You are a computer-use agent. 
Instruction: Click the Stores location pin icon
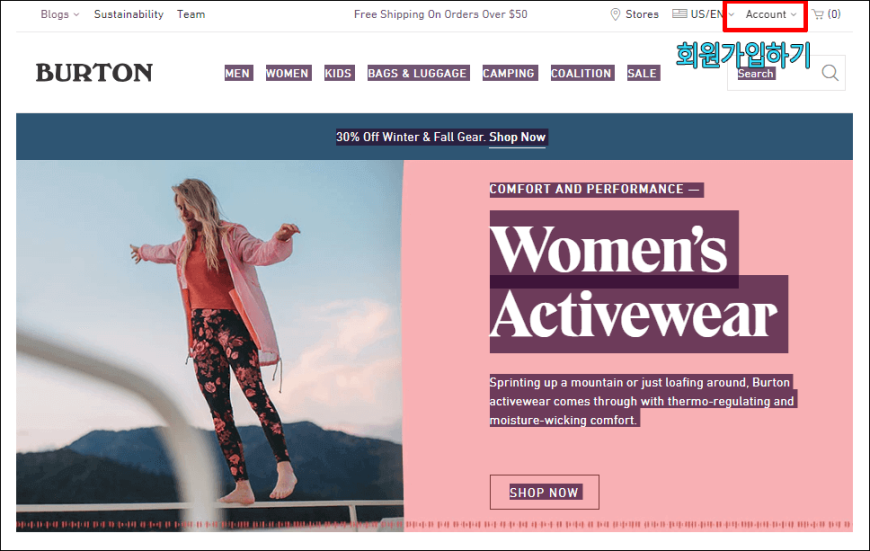click(615, 14)
